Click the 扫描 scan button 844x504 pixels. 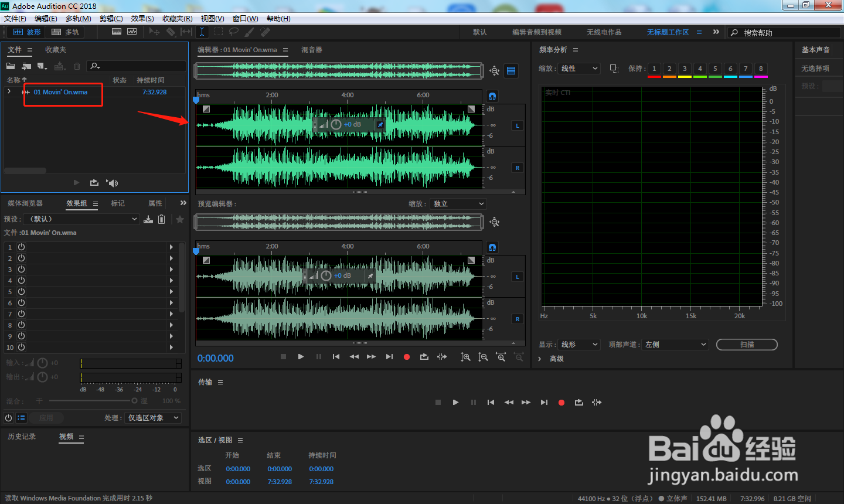747,345
